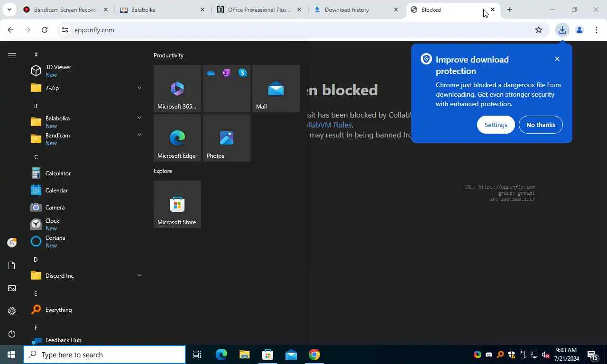Open Chrome profile icon
This screenshot has width=607, height=364.
[x=579, y=30]
